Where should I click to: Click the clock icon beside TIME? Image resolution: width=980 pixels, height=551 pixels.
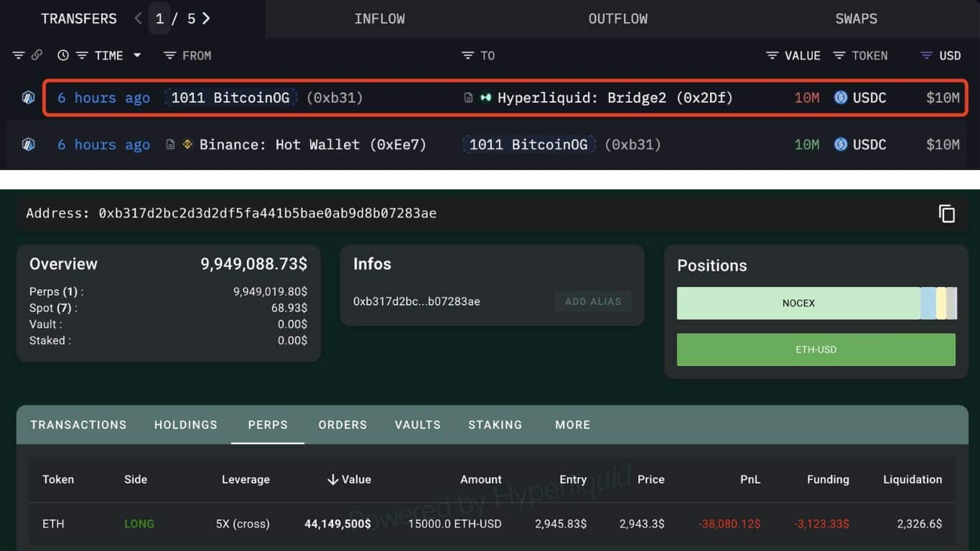(x=63, y=55)
